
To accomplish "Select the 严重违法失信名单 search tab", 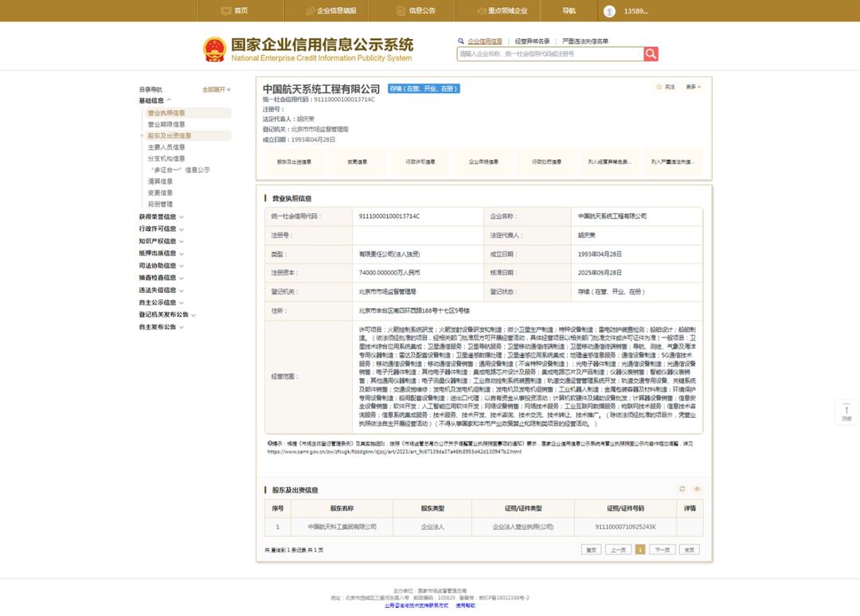I will (x=584, y=41).
